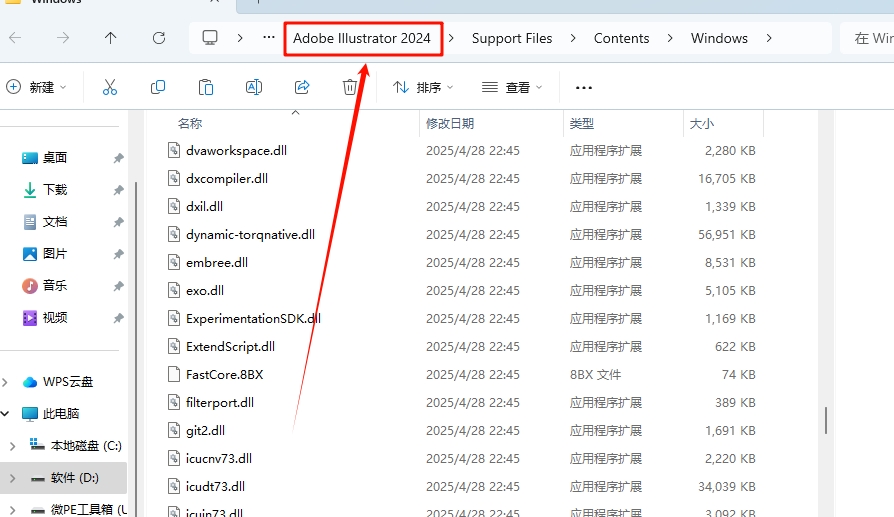Viewport: 894px width, 517px height.
Task: Select file icudt73.dll
Action: (x=216, y=486)
